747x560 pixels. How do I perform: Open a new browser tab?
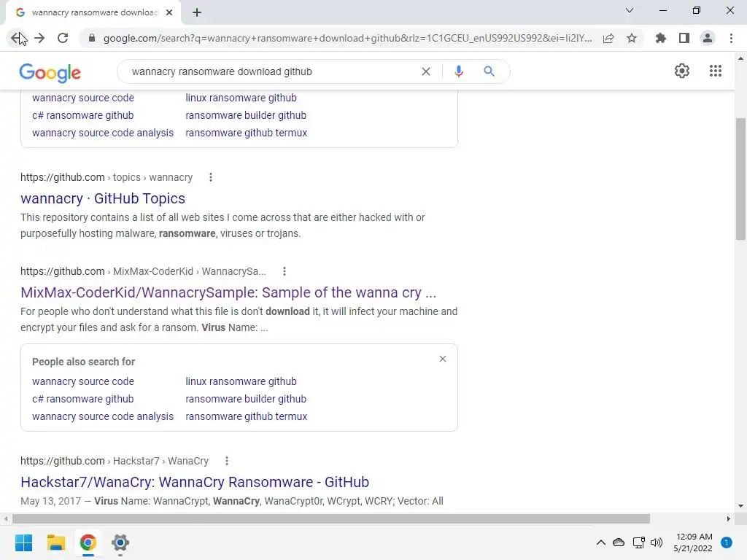[197, 12]
